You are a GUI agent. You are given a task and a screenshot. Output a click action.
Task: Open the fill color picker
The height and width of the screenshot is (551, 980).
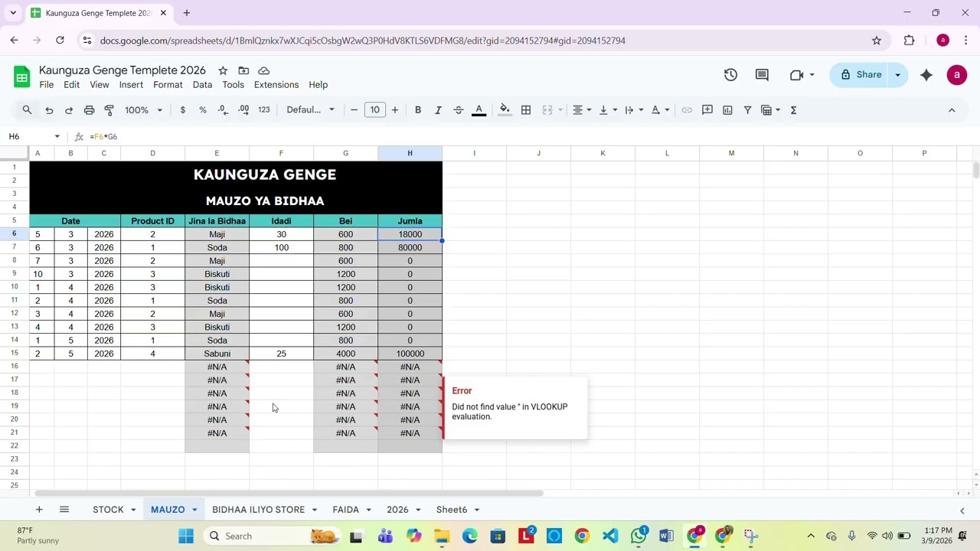(x=505, y=110)
